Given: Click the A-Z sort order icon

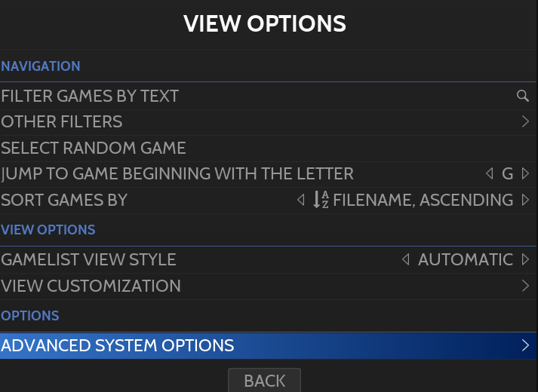Looking at the screenshot, I should coord(321,200).
